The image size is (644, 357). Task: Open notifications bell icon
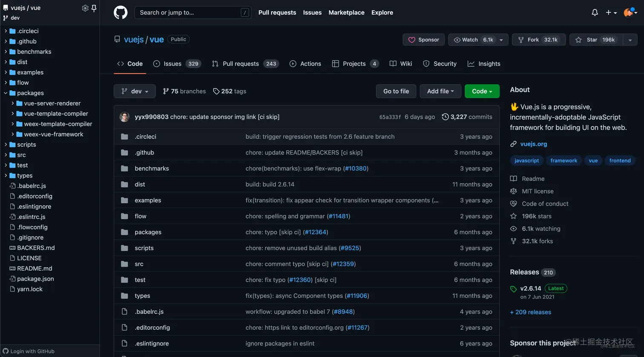(595, 12)
